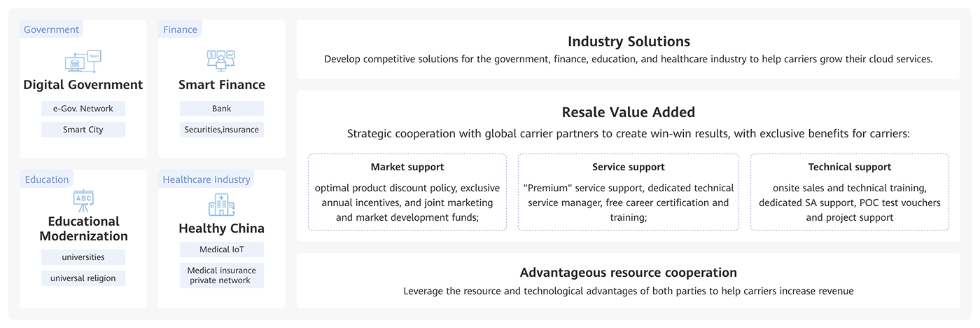Click the Educational Modernization whiteboard icon
The height and width of the screenshot is (328, 980).
pos(83,200)
